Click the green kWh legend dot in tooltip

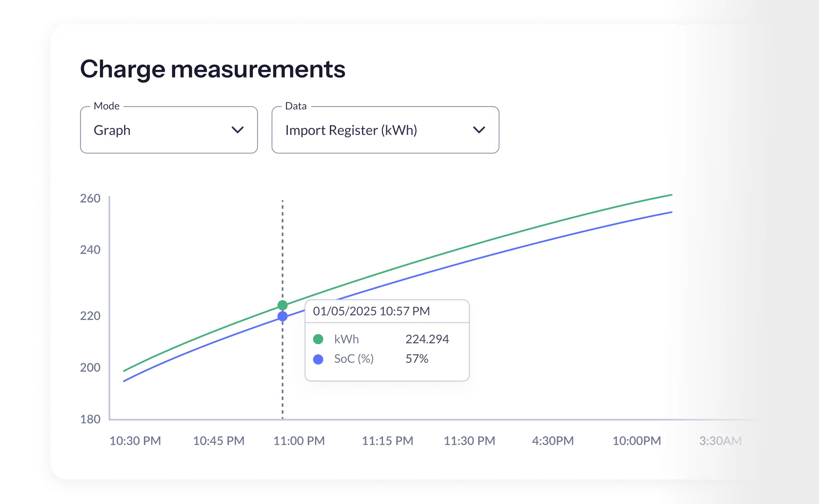[x=318, y=339]
